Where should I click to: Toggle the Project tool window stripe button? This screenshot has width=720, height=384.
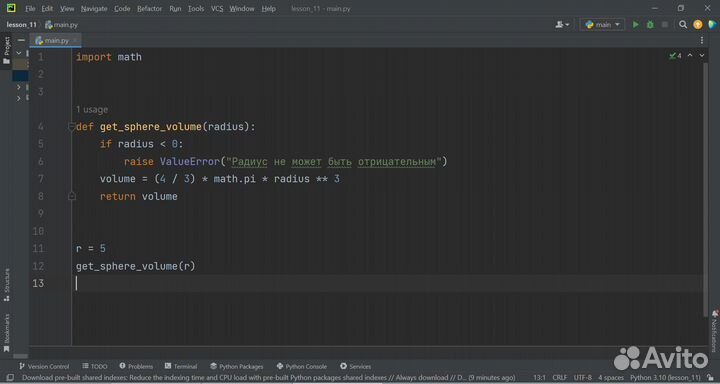(6, 50)
